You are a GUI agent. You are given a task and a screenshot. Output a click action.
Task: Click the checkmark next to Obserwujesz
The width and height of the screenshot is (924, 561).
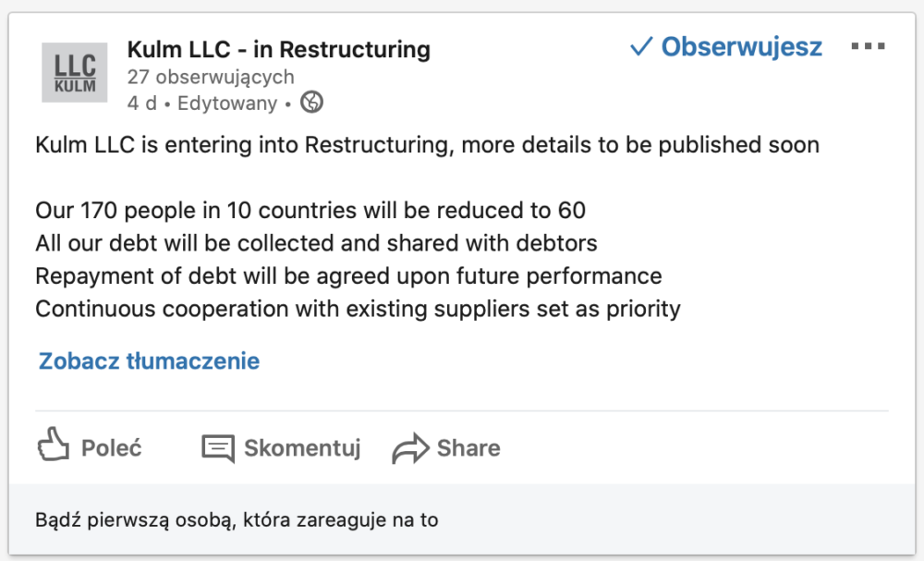641,46
